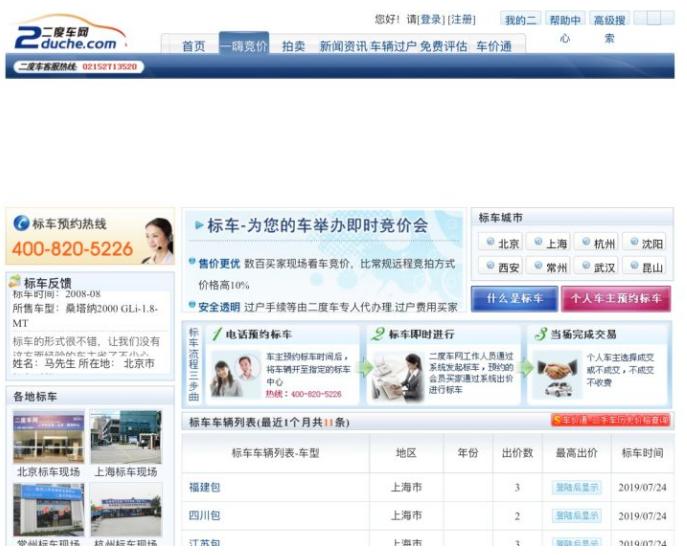Click the office worker image in step 2
This screenshot has height=555, width=687.
point(398,377)
